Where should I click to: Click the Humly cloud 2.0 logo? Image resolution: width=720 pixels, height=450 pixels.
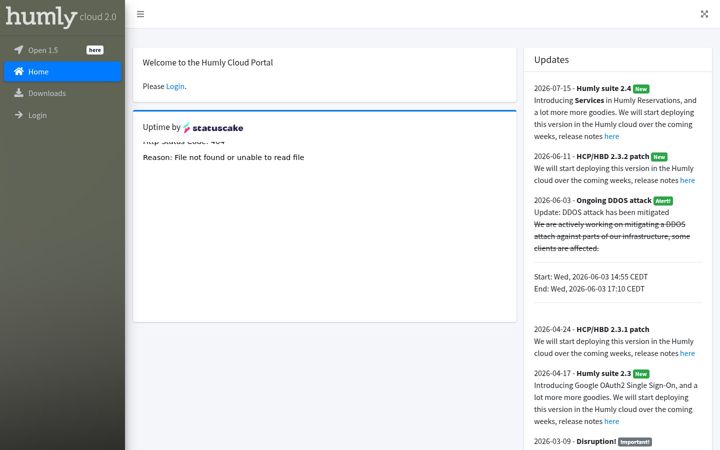(61, 17)
